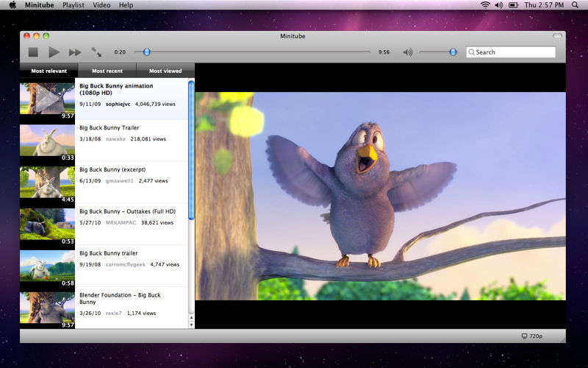Click the clock showing Thu 2:57 PM

pyautogui.click(x=544, y=5)
